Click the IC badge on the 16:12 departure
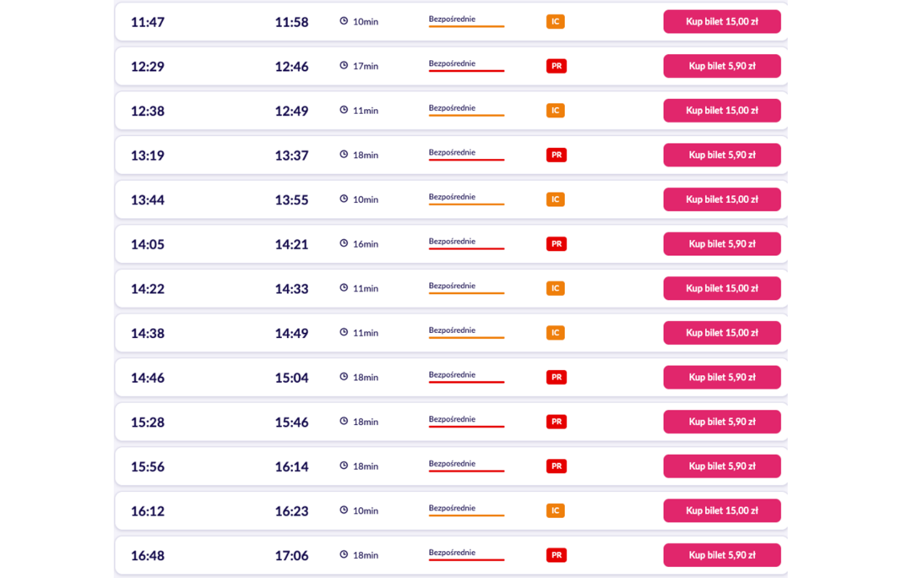 click(x=555, y=511)
